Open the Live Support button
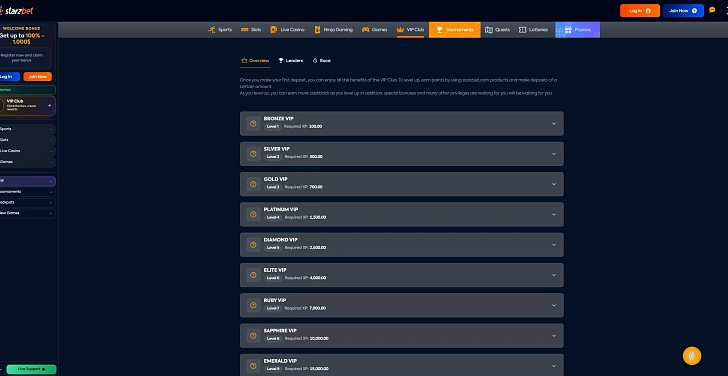The width and height of the screenshot is (728, 376). 31,369
